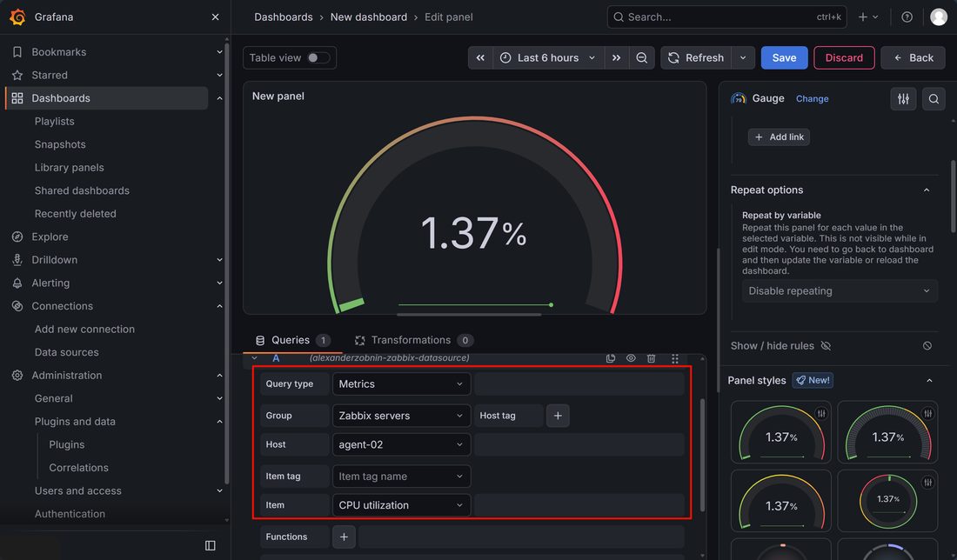Duplicate query A
Viewport: 957px width, 560px height.
tap(611, 358)
